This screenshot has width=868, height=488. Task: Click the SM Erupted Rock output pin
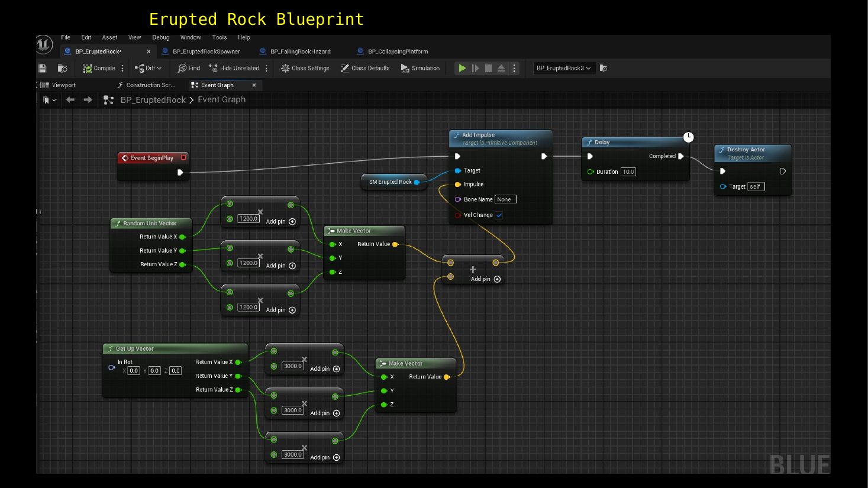click(417, 182)
